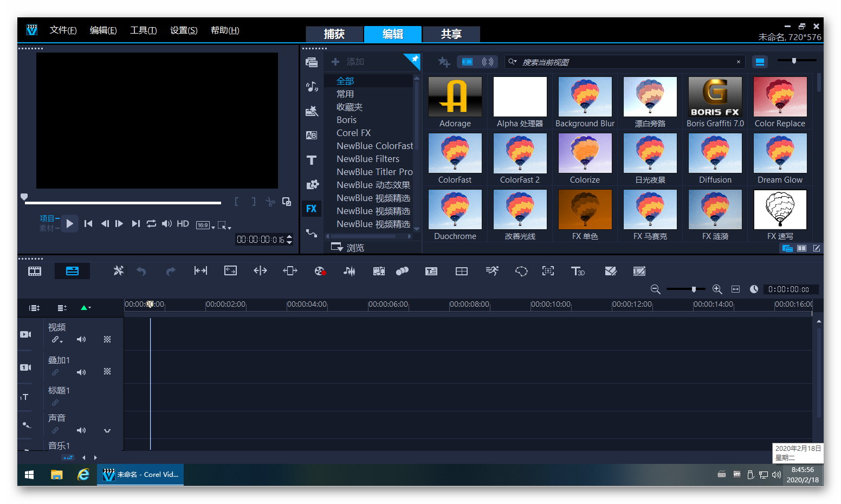Viewport: 841px width, 504px height.
Task: Open the Transitions (AB) library panel
Action: coord(312,135)
